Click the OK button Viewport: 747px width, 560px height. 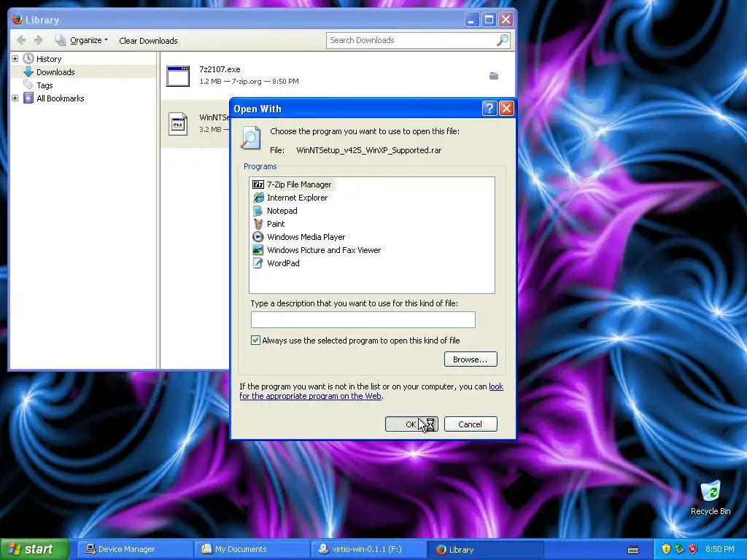coord(411,424)
